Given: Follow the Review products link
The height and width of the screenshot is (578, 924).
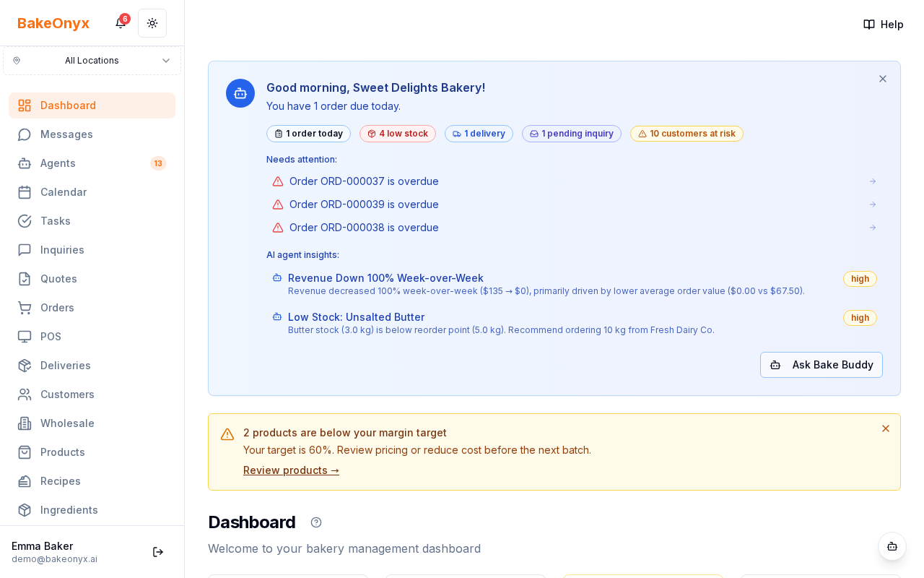Looking at the screenshot, I should [x=291, y=470].
